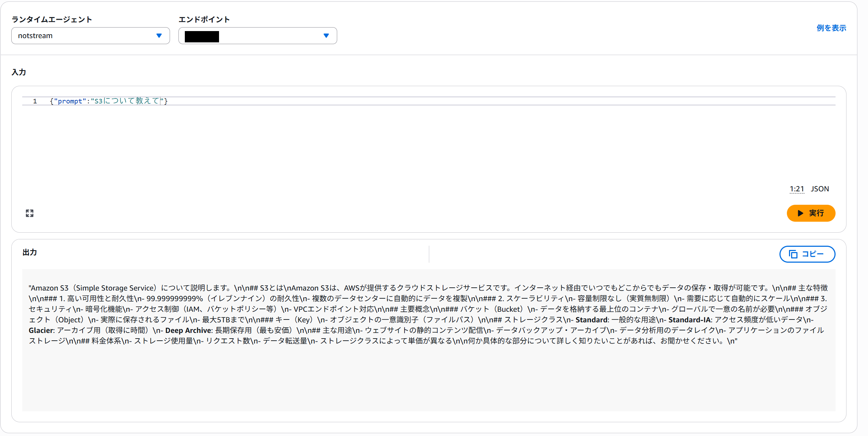Click the fullscreen expand icon below the editor
Viewport: 868px width, 436px height.
[30, 213]
